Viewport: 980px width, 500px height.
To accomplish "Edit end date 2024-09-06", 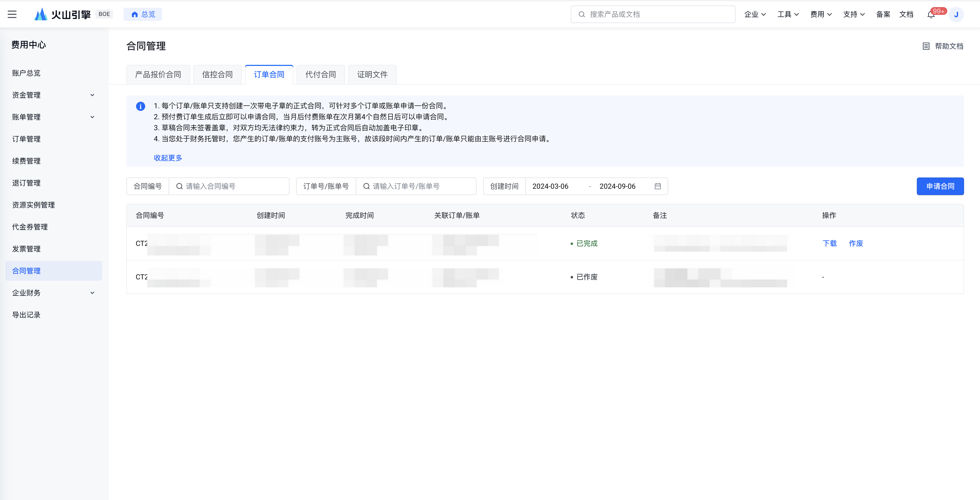I will coord(617,187).
